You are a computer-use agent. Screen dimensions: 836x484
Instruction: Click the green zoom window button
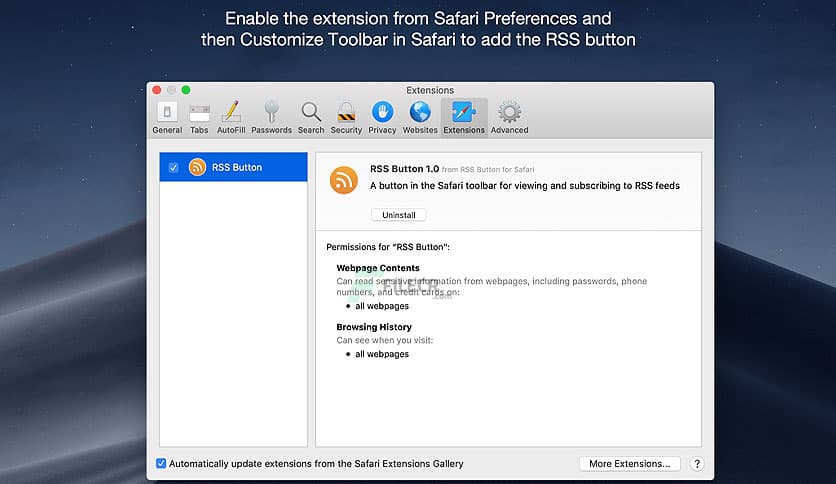click(186, 90)
